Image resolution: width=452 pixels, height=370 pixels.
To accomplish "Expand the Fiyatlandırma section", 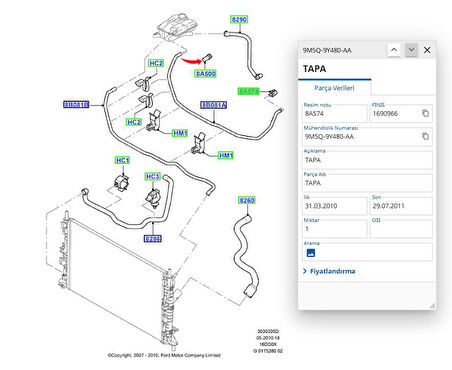I will coord(329,271).
